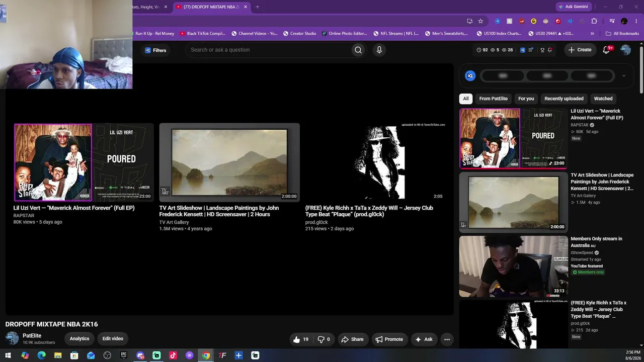Launch Epic Games from the taskbar
Screen dimensions: 644x362
tap(124, 355)
